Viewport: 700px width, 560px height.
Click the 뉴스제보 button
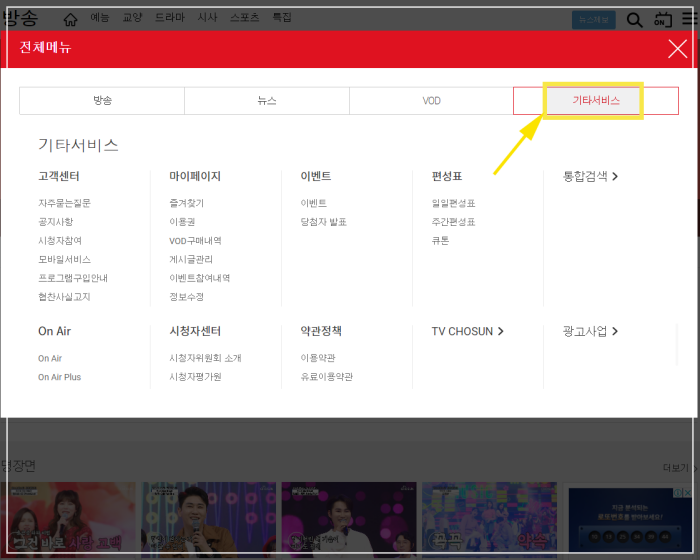click(x=594, y=20)
